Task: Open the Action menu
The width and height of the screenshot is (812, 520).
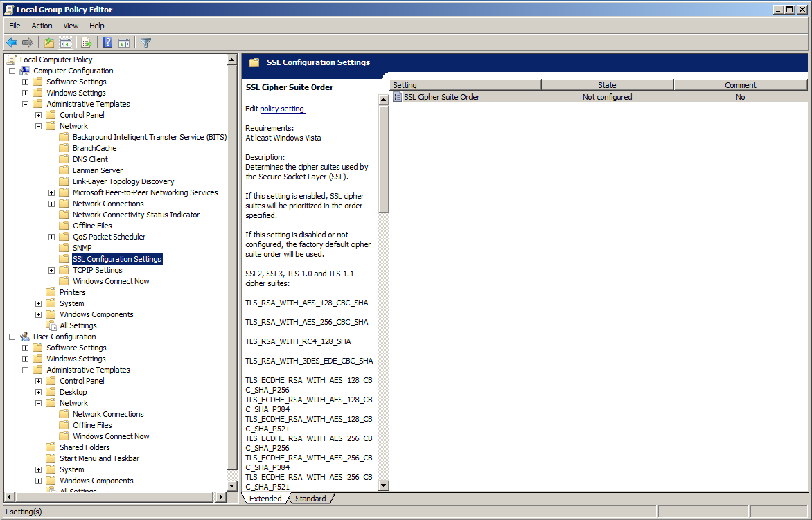Action: tap(42, 26)
